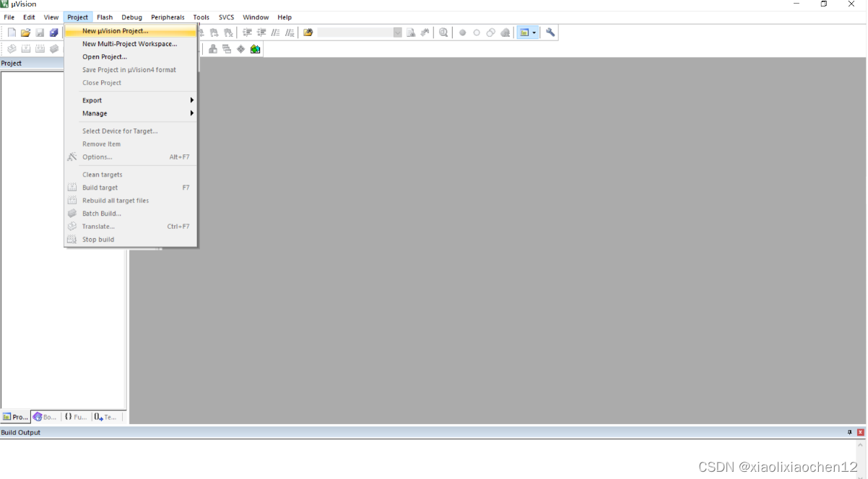Expand the Export submenu
The width and height of the screenshot is (868, 479).
(x=131, y=100)
